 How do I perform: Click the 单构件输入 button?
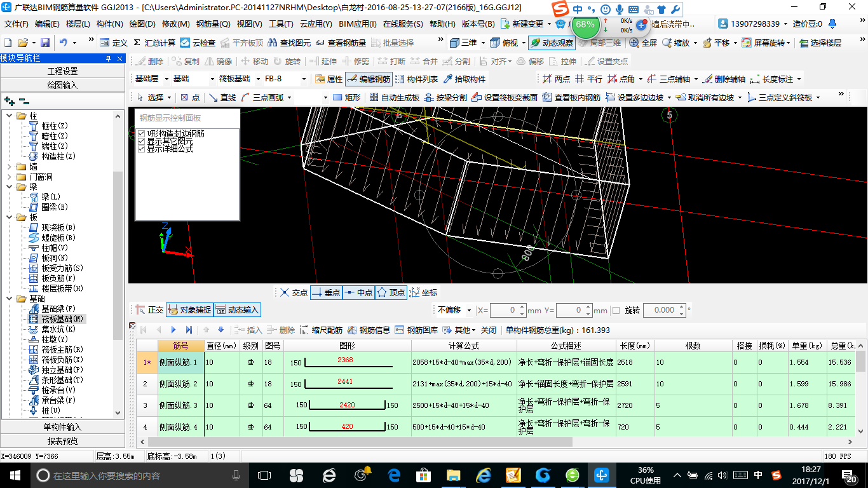[63, 427]
